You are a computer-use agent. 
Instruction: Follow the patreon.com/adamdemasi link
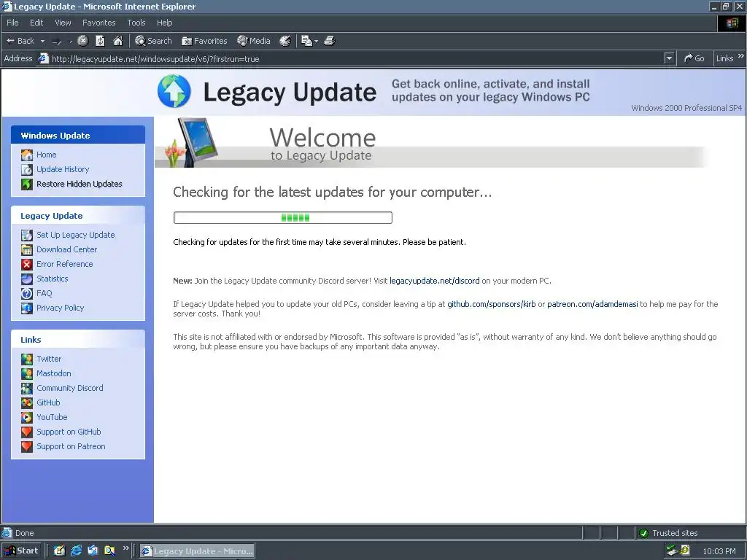[592, 304]
